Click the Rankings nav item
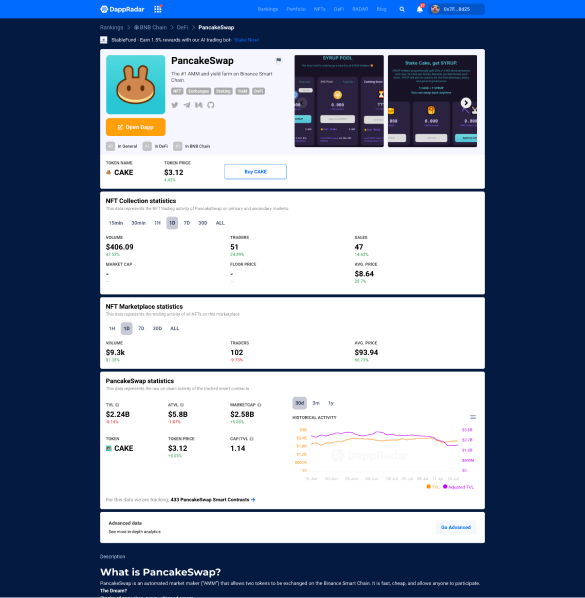 tap(268, 9)
